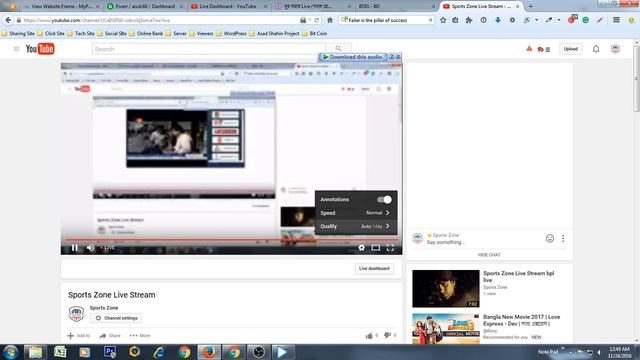Like the video with thumbs up
This screenshot has width=640, height=360.
(369, 336)
